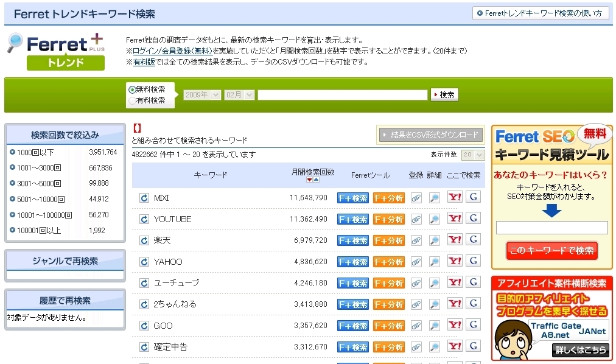Open the 表示件数 20 dropdown

pos(473,155)
